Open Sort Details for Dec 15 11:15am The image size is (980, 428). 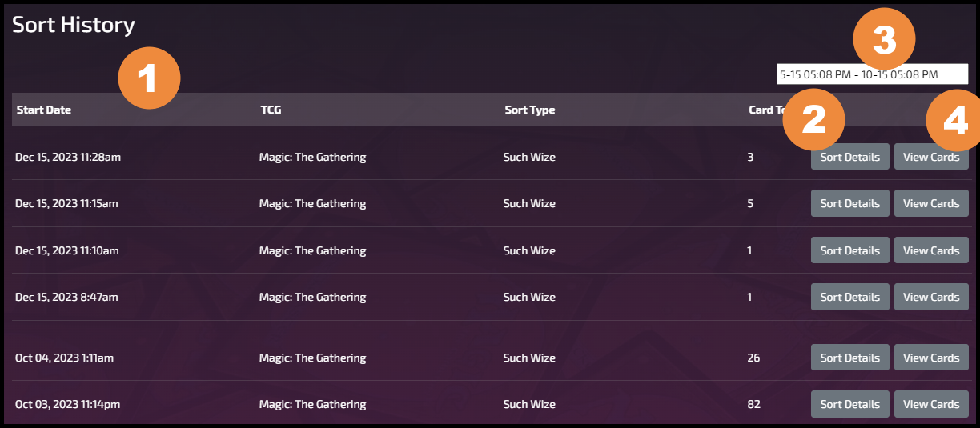coord(850,204)
